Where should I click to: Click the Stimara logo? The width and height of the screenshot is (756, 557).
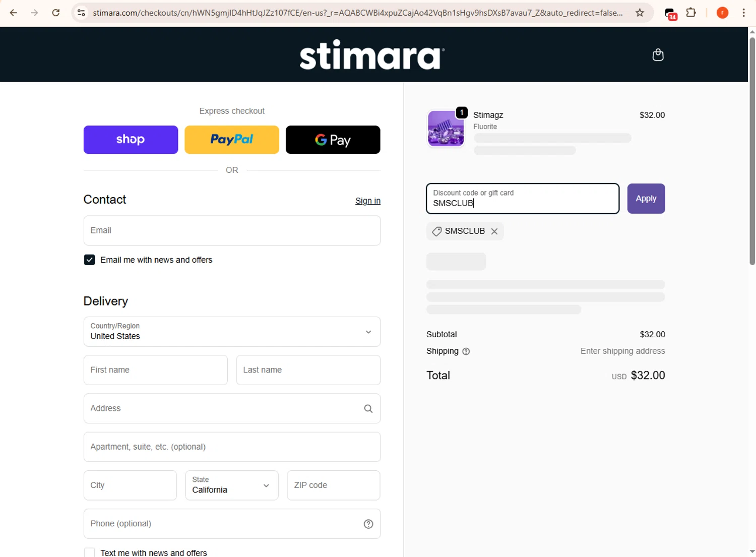click(x=372, y=54)
